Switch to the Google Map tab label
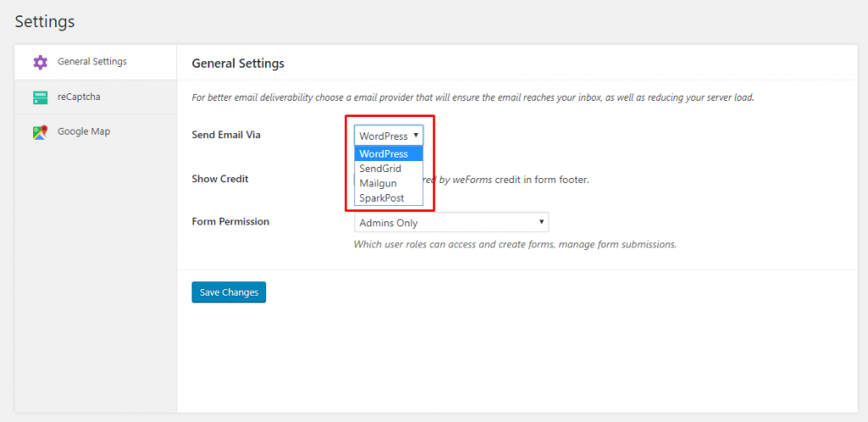This screenshot has height=422, width=868. coord(84,131)
